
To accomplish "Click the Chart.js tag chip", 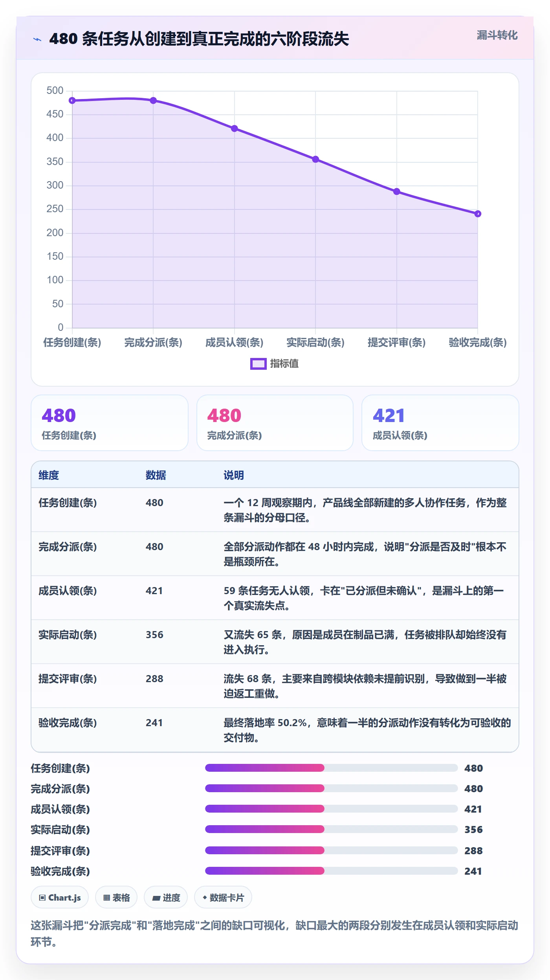I will click(60, 897).
